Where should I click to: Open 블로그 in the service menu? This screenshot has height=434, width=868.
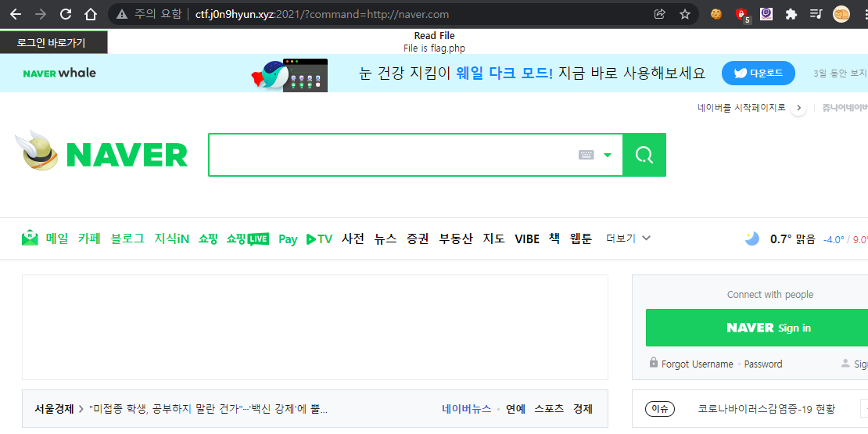tap(127, 239)
